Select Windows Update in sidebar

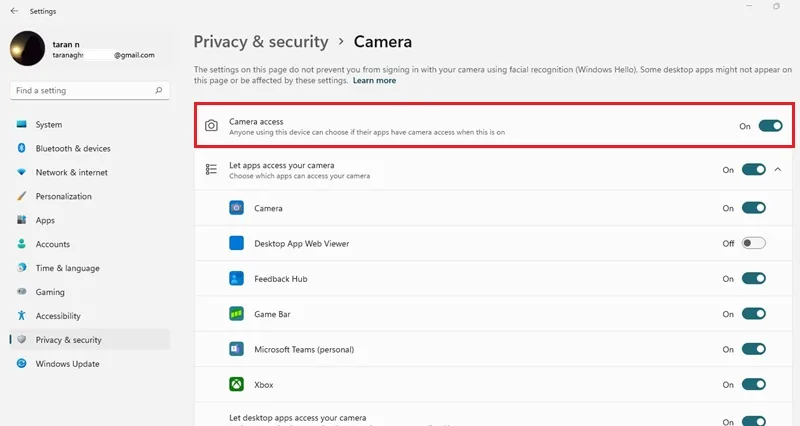point(89,364)
